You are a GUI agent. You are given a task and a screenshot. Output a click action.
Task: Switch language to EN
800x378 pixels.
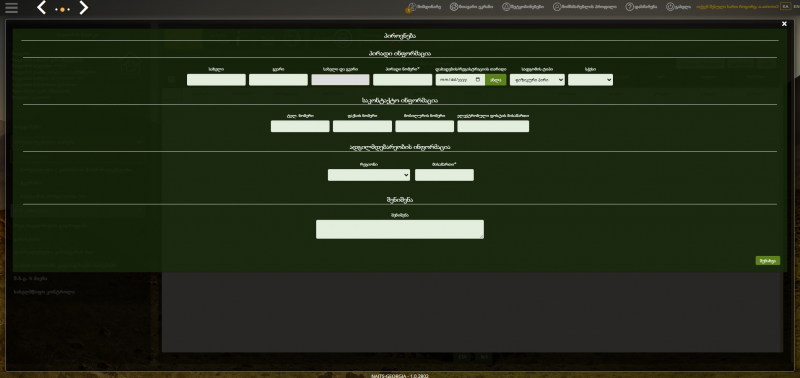coord(796,7)
